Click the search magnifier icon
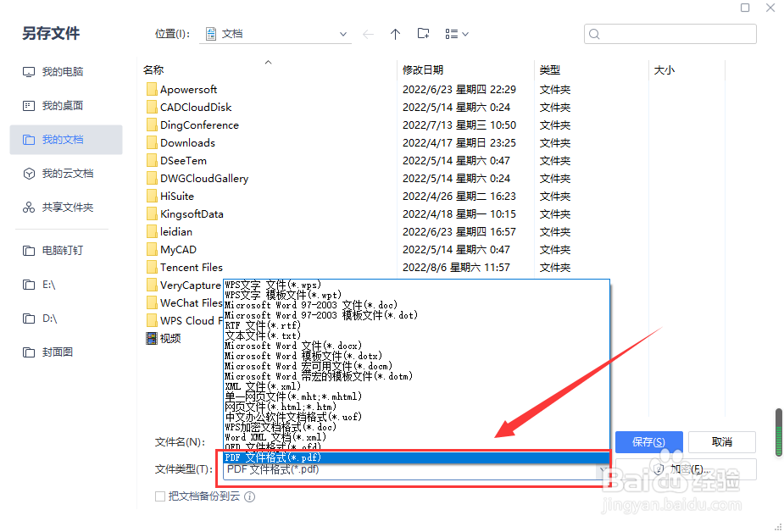Screen dimensions: 784x532 592,33
